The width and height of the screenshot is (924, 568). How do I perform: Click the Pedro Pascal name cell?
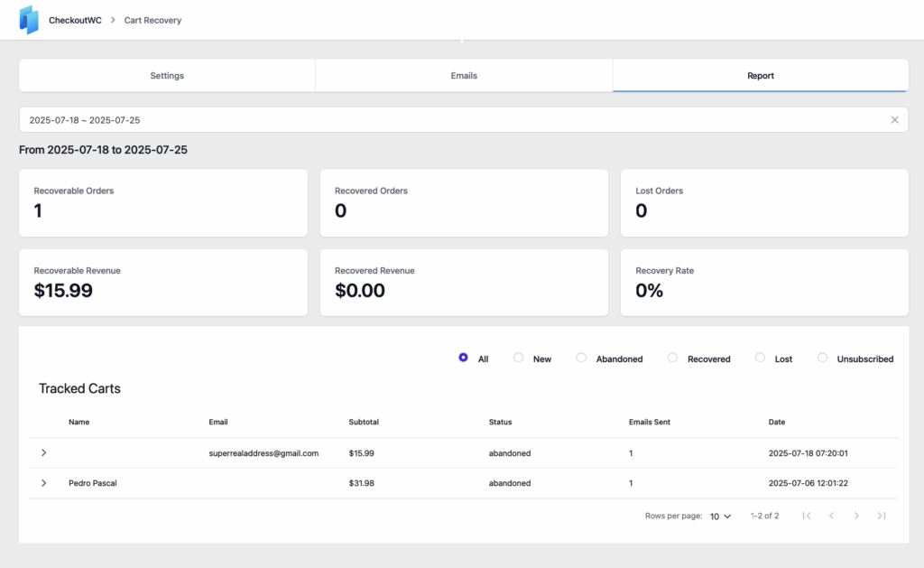93,482
